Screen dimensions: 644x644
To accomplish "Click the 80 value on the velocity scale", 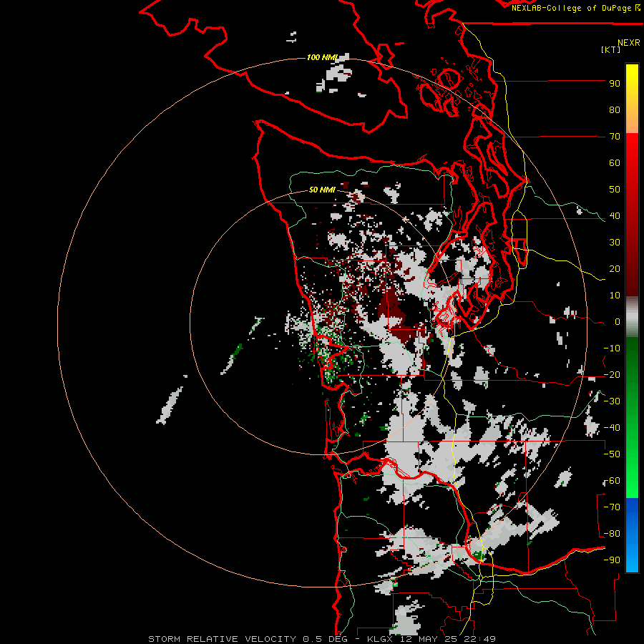I will tap(615, 110).
